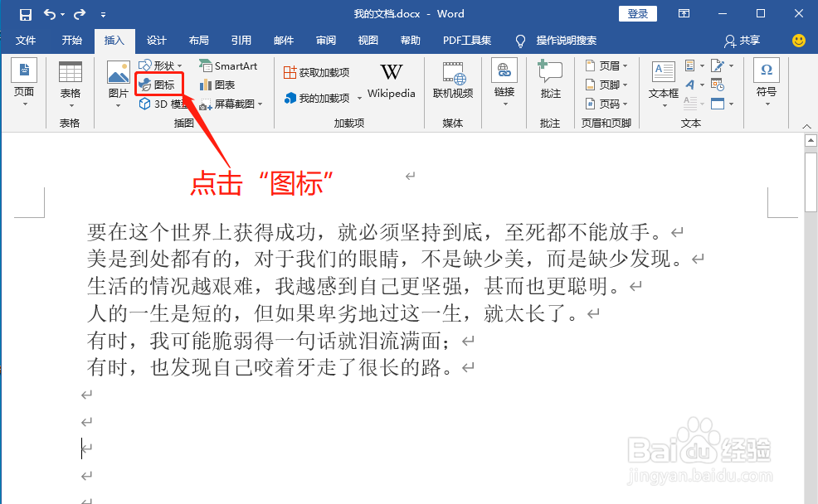Open the 帮助 tab
The width and height of the screenshot is (818, 504).
click(410, 40)
